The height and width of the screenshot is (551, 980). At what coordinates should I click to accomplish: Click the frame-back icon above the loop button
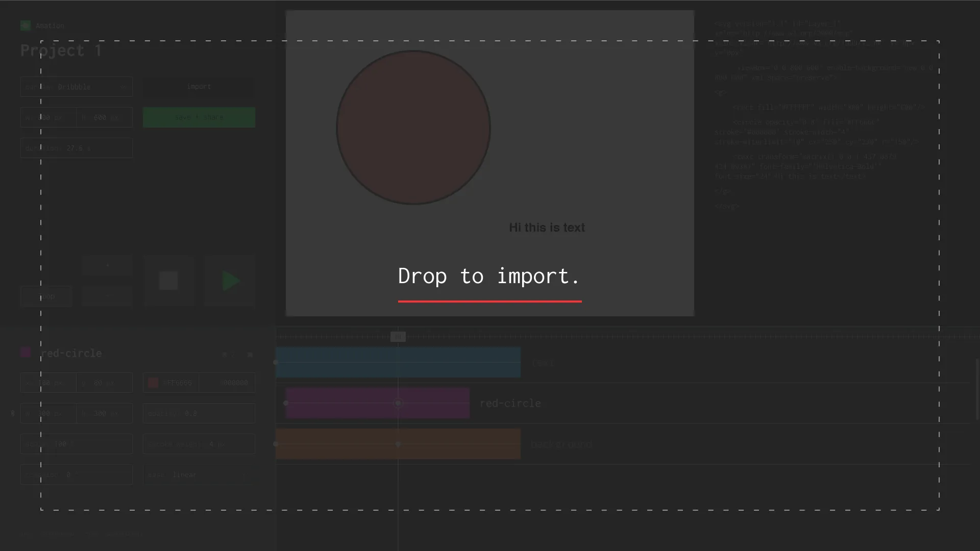coord(107,265)
